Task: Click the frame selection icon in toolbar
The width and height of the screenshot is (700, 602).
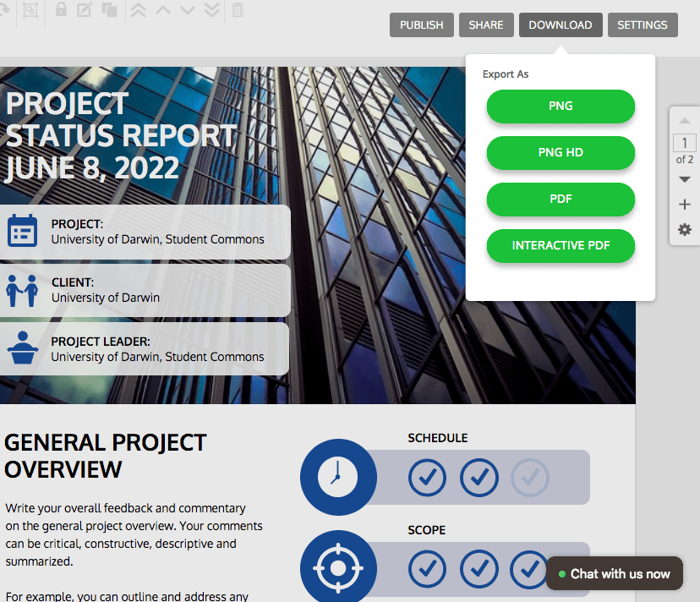Action: [x=30, y=11]
